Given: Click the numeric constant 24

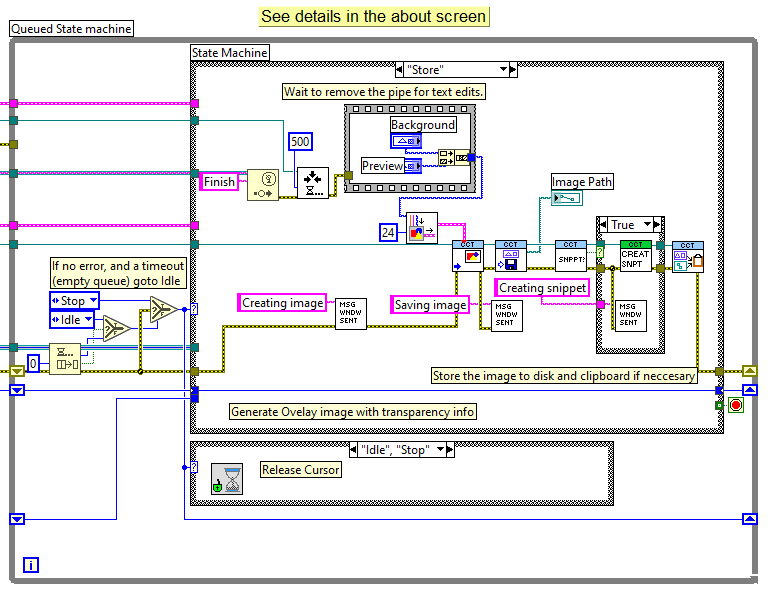Looking at the screenshot, I should pos(388,232).
